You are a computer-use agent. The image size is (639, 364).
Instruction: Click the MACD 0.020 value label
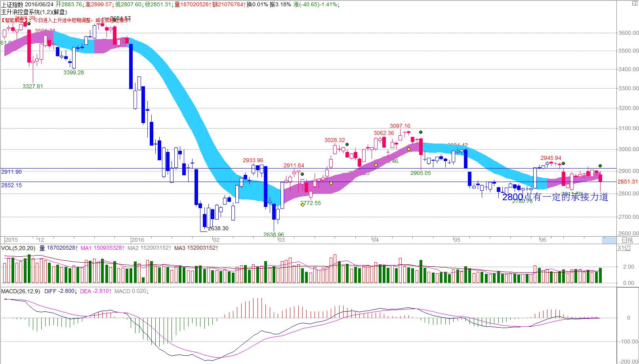(x=132, y=291)
